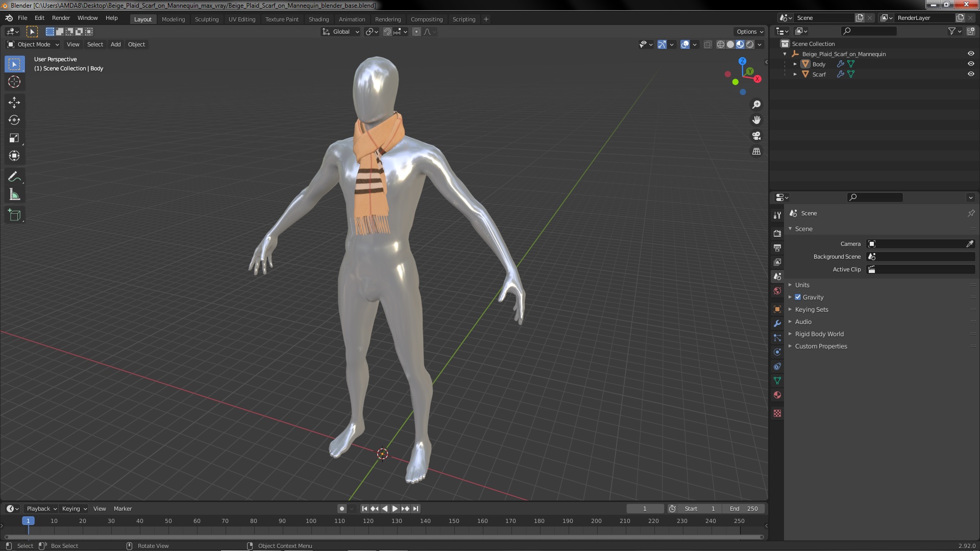Click the End frame field

pyautogui.click(x=744, y=508)
